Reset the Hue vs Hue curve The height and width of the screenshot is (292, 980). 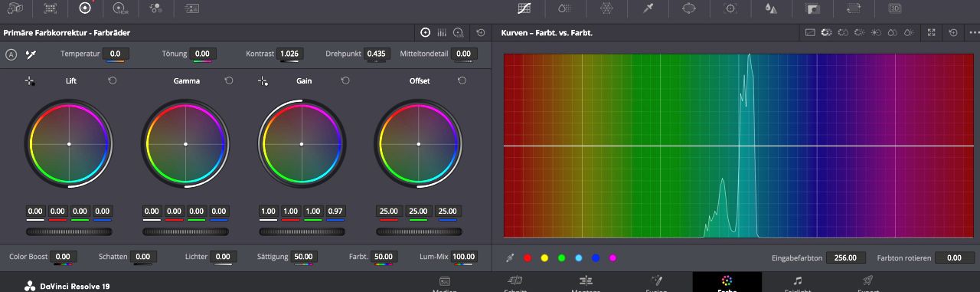tap(953, 33)
